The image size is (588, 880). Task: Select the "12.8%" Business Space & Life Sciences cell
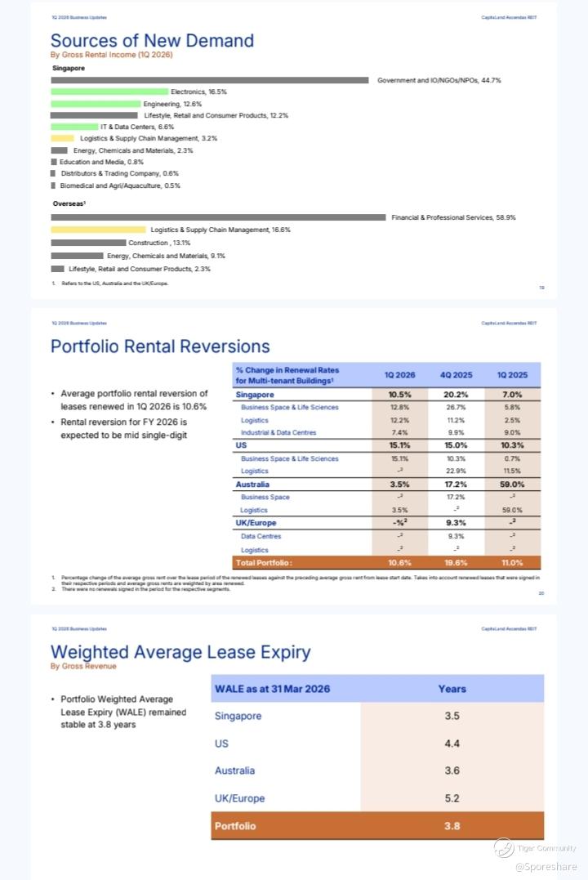tap(399, 408)
